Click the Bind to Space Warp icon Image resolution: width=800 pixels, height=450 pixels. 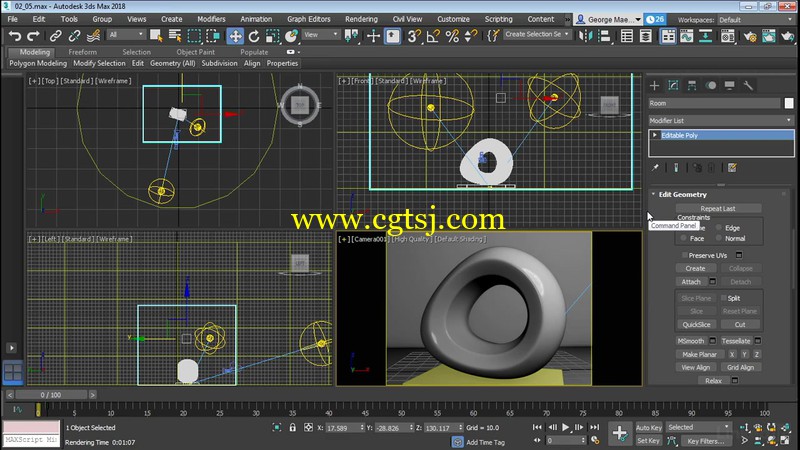(x=93, y=36)
